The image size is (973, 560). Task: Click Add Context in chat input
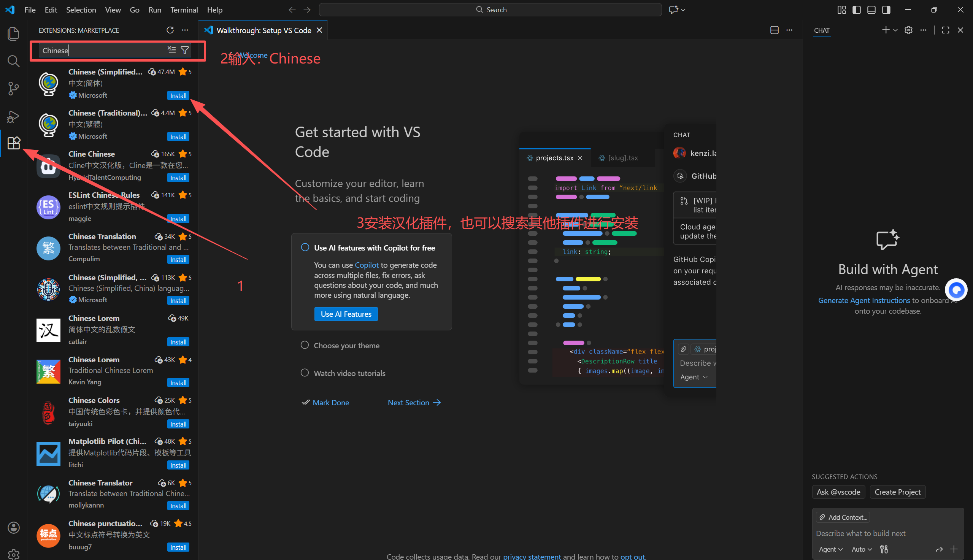click(x=843, y=517)
